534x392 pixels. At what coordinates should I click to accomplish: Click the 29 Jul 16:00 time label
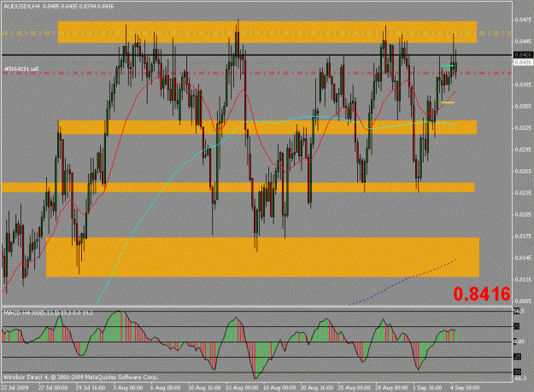[91, 388]
